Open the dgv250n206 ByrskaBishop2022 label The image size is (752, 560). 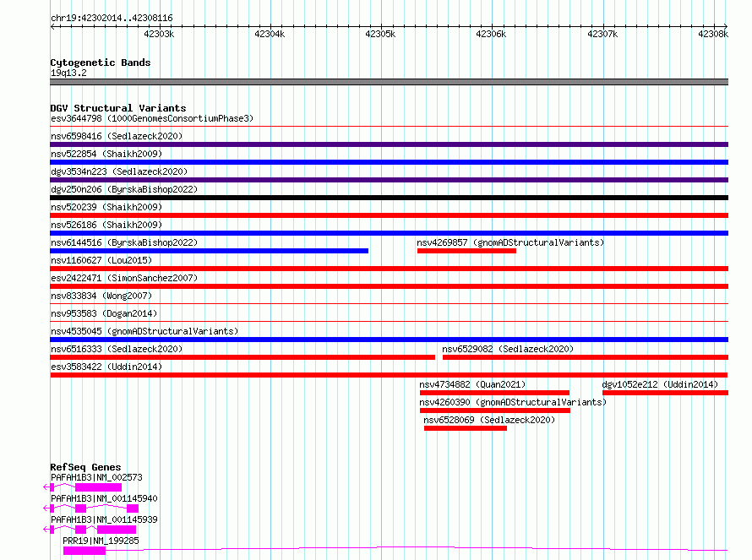tap(124, 189)
